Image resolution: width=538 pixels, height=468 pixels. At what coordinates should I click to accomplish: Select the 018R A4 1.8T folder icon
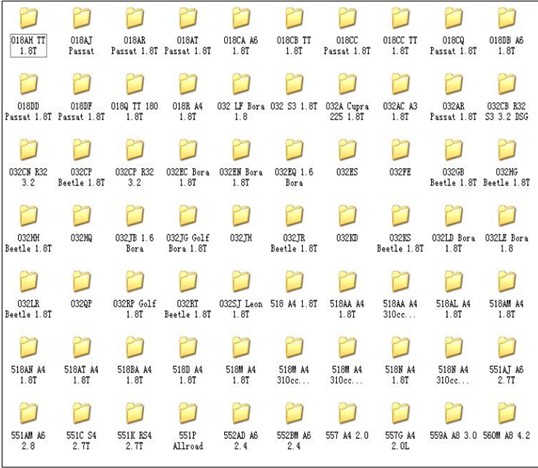tap(188, 84)
